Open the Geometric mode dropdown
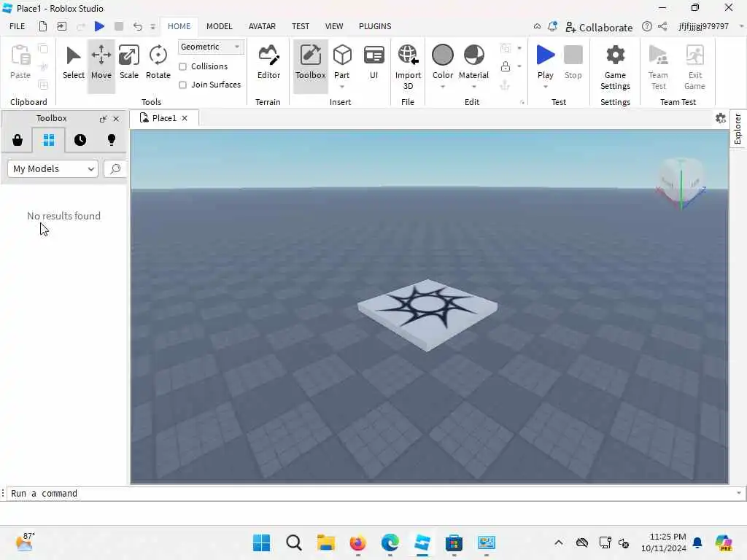Screen dimensions: 747x560 tap(211, 47)
